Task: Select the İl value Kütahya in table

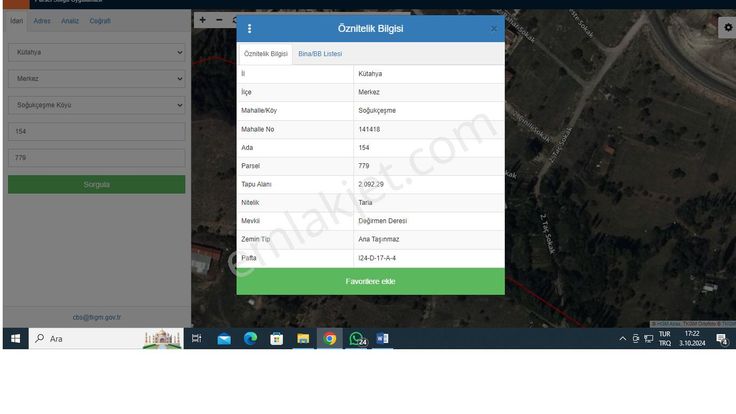Action: click(370, 74)
